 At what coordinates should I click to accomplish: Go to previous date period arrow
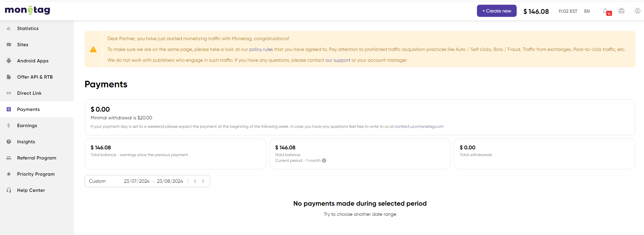[x=195, y=181]
